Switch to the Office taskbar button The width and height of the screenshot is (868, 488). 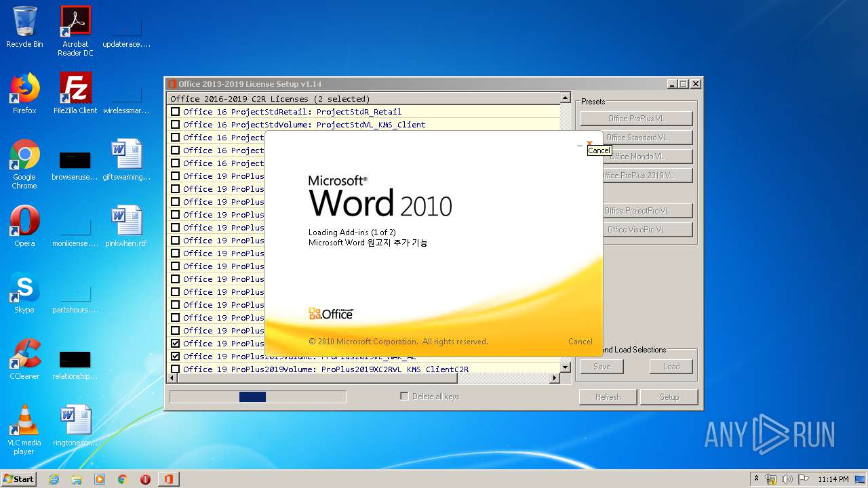pos(168,479)
